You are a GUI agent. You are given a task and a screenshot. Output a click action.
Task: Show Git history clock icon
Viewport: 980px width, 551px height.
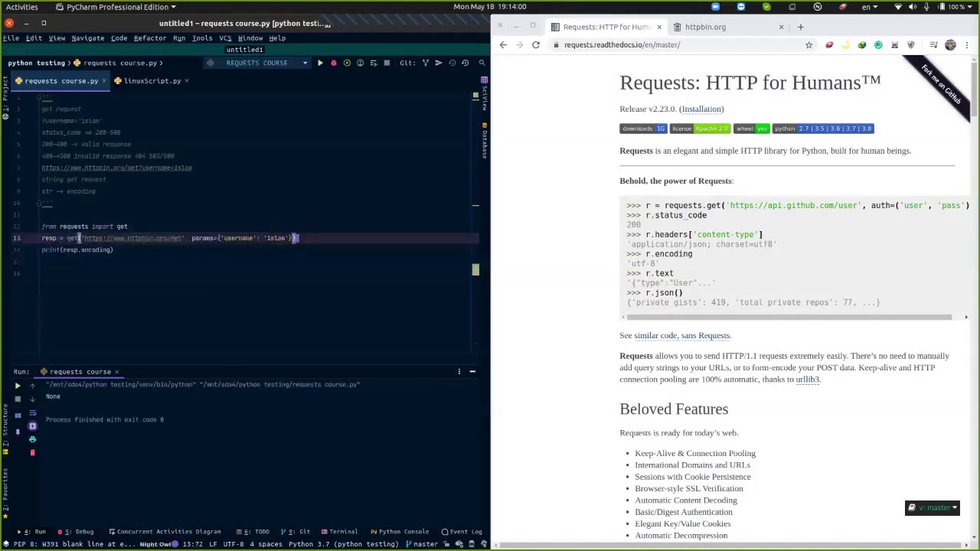point(452,63)
